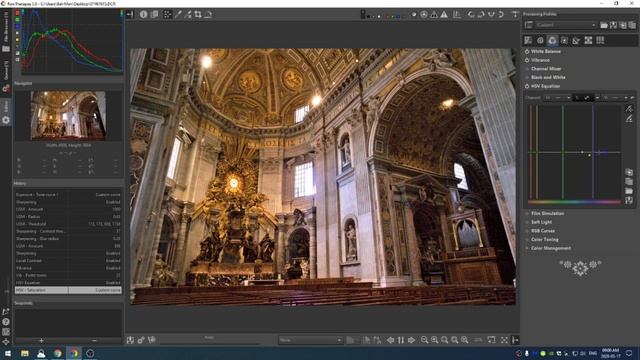Toggle top panel visibility icon

point(515,14)
